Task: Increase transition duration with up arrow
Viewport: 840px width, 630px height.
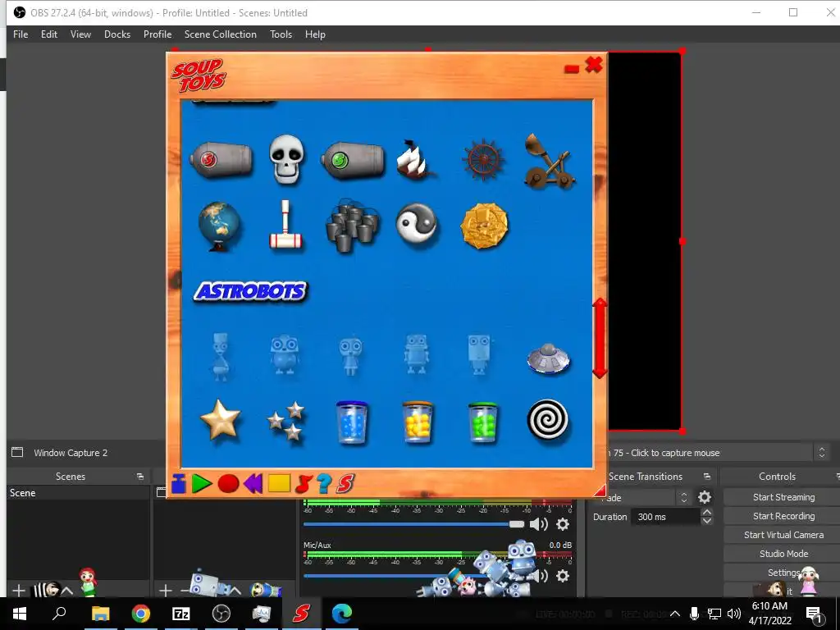Action: 706,513
